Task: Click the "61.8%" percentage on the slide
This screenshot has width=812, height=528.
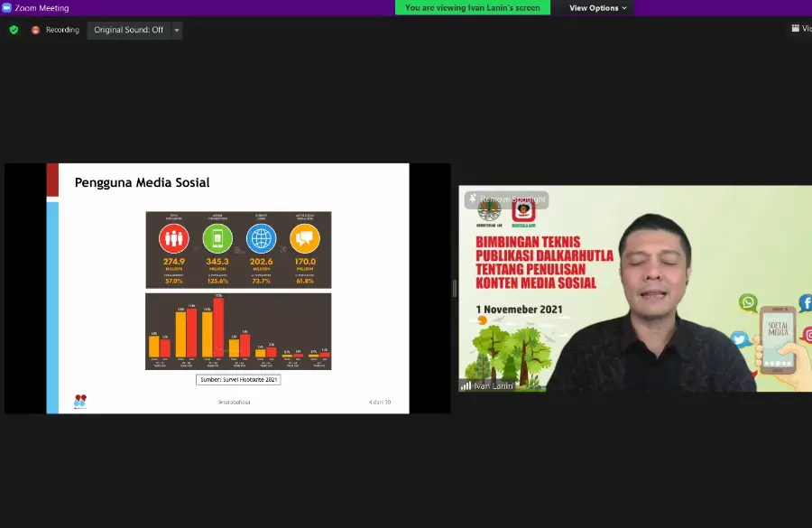Action: (305, 281)
